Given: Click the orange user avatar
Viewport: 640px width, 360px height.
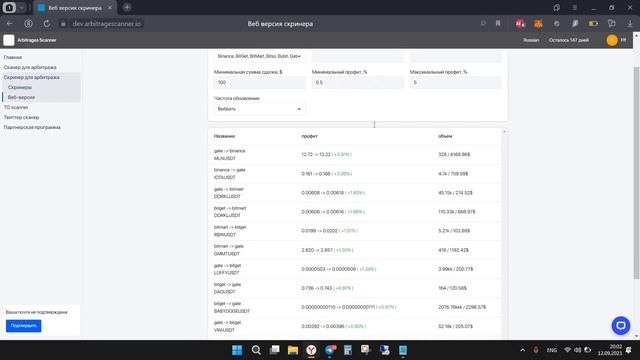Looking at the screenshot, I should tap(612, 40).
